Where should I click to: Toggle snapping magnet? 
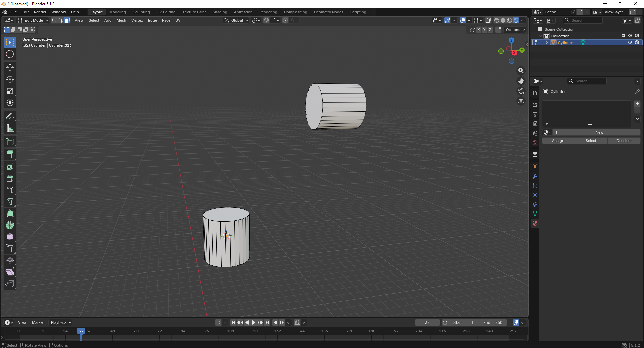(x=266, y=20)
